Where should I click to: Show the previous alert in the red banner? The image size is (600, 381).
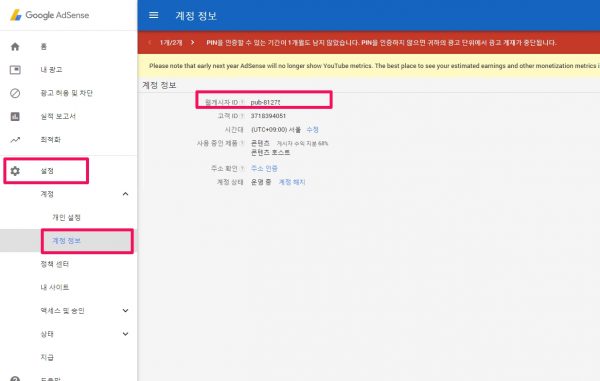click(x=150, y=42)
